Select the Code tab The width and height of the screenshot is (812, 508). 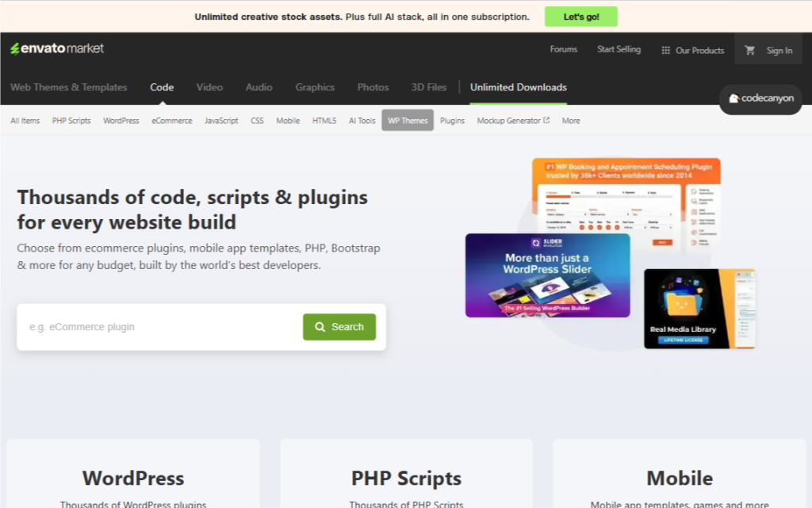(x=162, y=87)
